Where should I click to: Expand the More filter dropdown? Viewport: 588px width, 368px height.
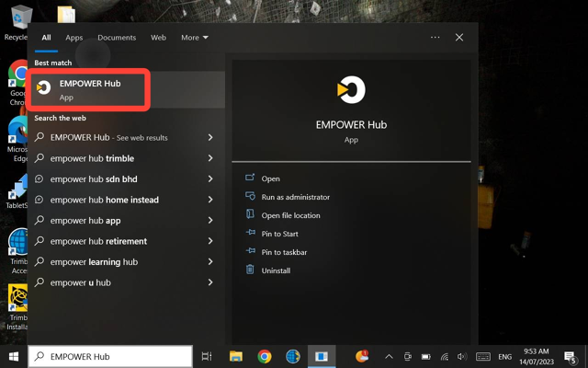coord(195,38)
